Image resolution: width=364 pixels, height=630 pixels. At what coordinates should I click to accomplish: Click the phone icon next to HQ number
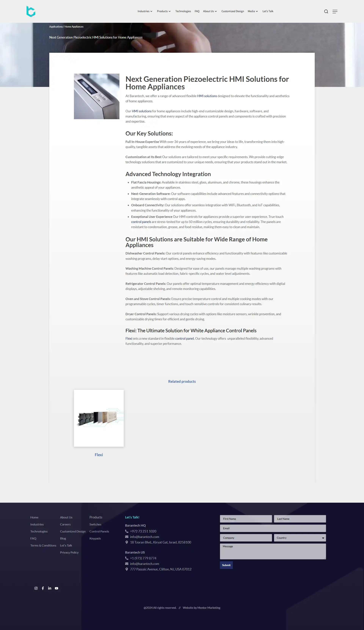click(x=126, y=531)
